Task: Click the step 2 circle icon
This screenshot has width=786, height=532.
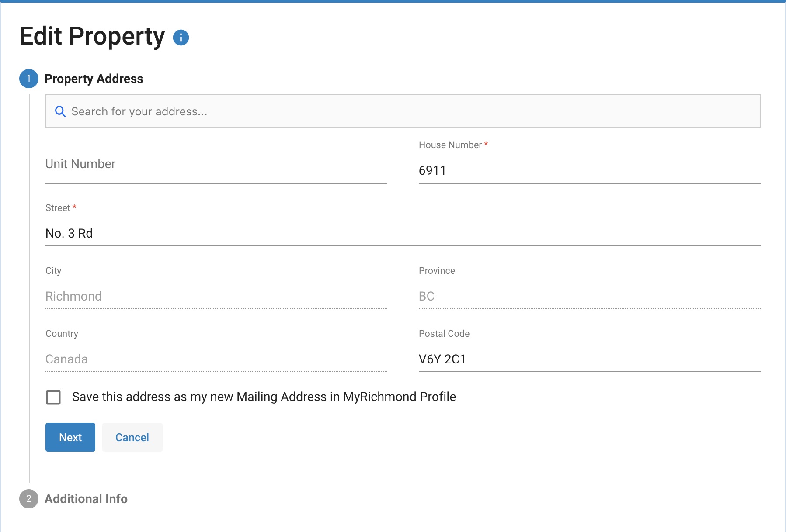Action: pyautogui.click(x=29, y=499)
